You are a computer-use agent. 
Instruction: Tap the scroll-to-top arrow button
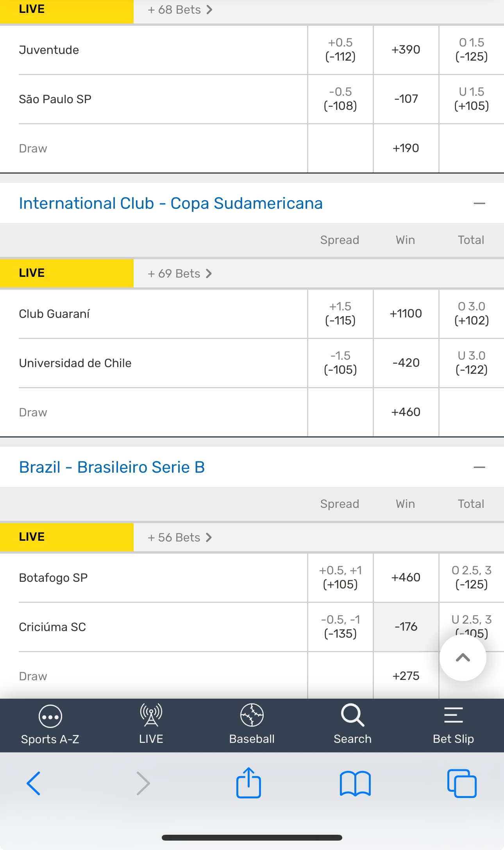(x=463, y=658)
